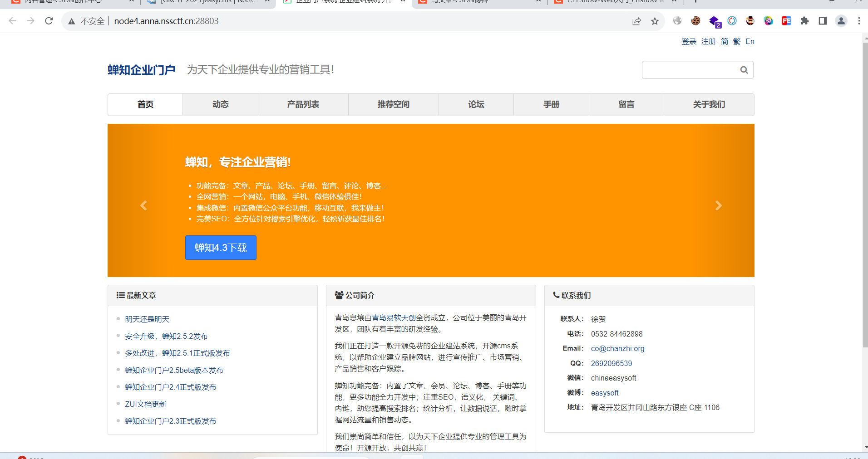Open article 明天还是明天
The height and width of the screenshot is (459, 868).
(147, 319)
